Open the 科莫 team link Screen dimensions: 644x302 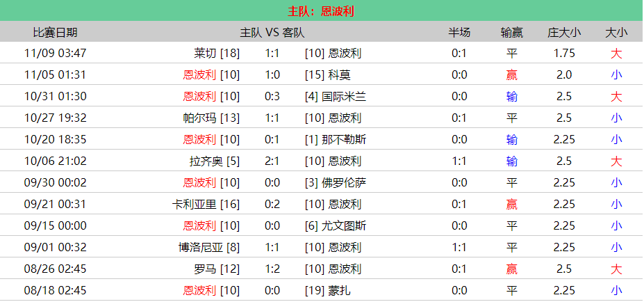pos(340,74)
